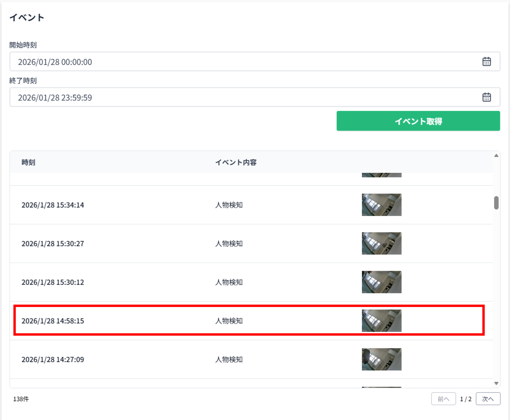Click the 時刻 column header
Screen dimensions: 510x420
point(28,162)
